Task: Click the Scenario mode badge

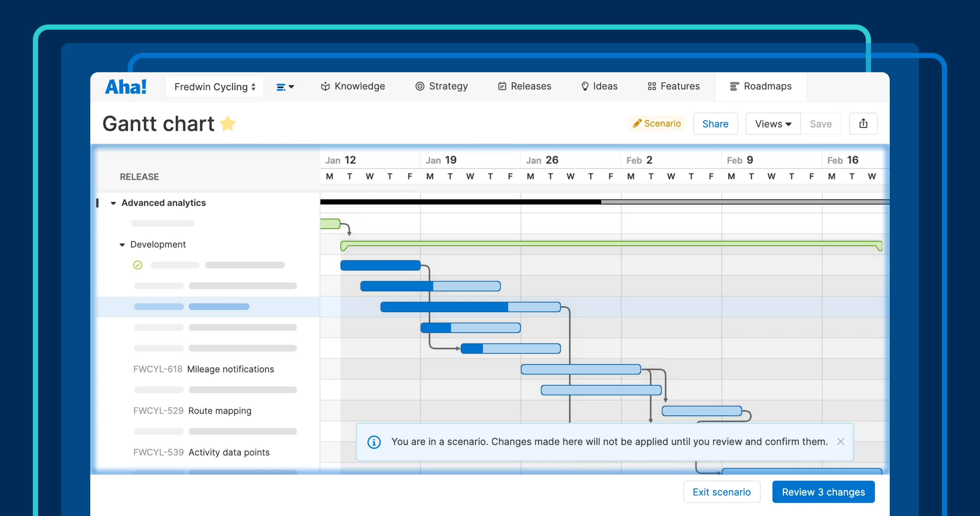Action: point(657,123)
